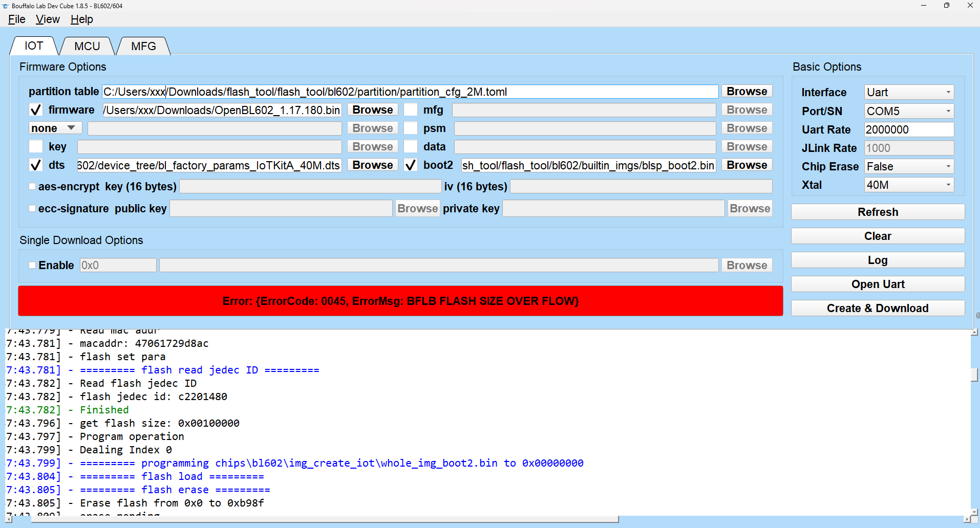
Task: Click the red flash size overflow error banner
Action: click(400, 301)
